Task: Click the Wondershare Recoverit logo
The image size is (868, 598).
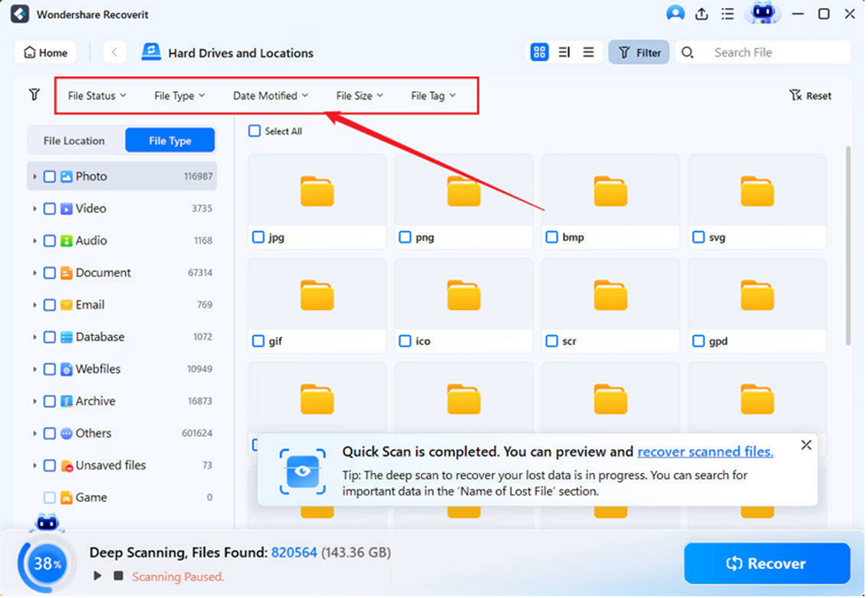Action: tap(20, 14)
